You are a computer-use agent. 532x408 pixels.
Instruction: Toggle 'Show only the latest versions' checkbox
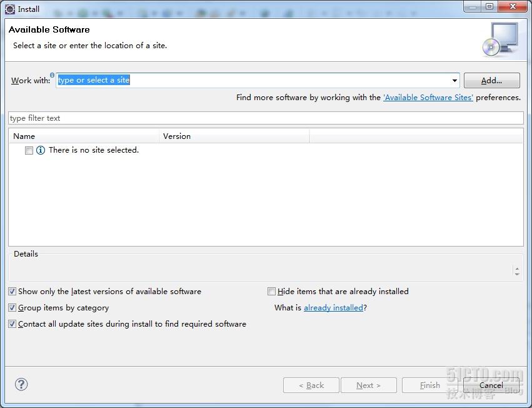13,292
